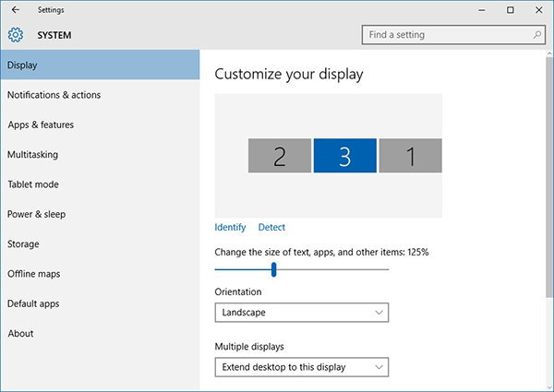Open Tablet mode settings
This screenshot has width=554, height=392.
(32, 184)
